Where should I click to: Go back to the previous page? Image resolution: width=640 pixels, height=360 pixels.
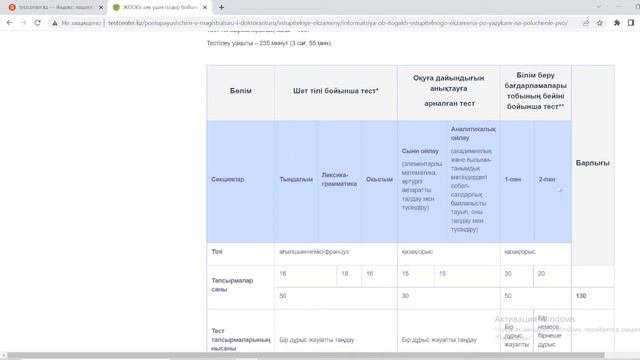[x=9, y=23]
